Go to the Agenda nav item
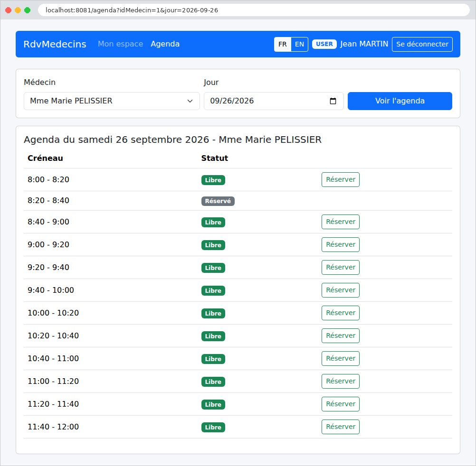The width and height of the screenshot is (476, 466). [165, 44]
